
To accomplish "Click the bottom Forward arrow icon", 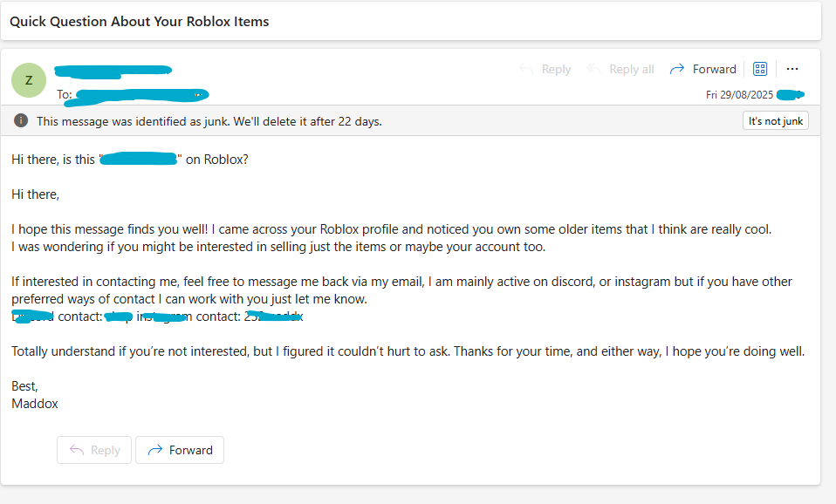I will click(x=155, y=450).
